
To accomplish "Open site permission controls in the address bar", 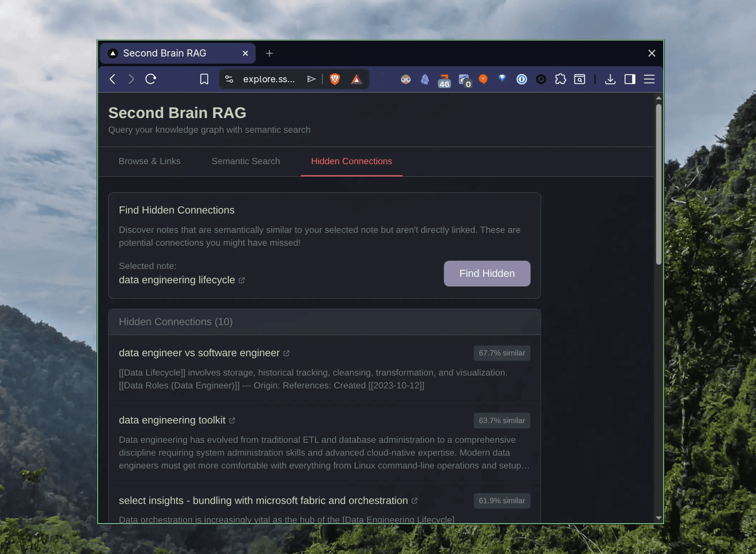I will (x=228, y=79).
